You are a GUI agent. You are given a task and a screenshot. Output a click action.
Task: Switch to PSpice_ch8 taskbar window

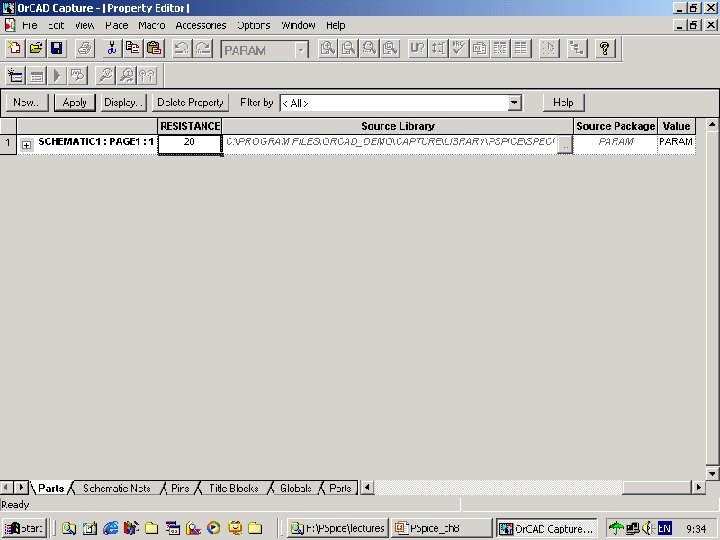pyautogui.click(x=441, y=529)
